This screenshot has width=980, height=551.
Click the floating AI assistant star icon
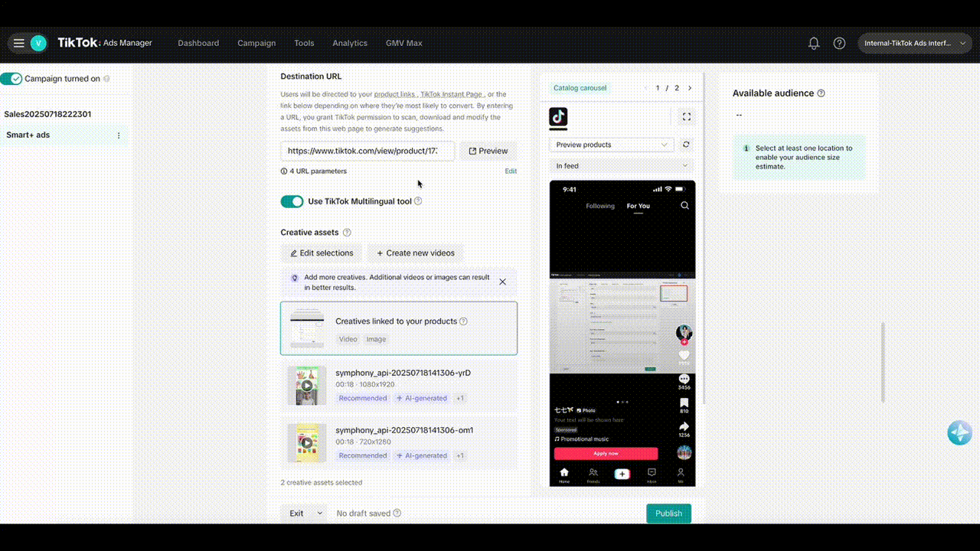[x=959, y=433]
